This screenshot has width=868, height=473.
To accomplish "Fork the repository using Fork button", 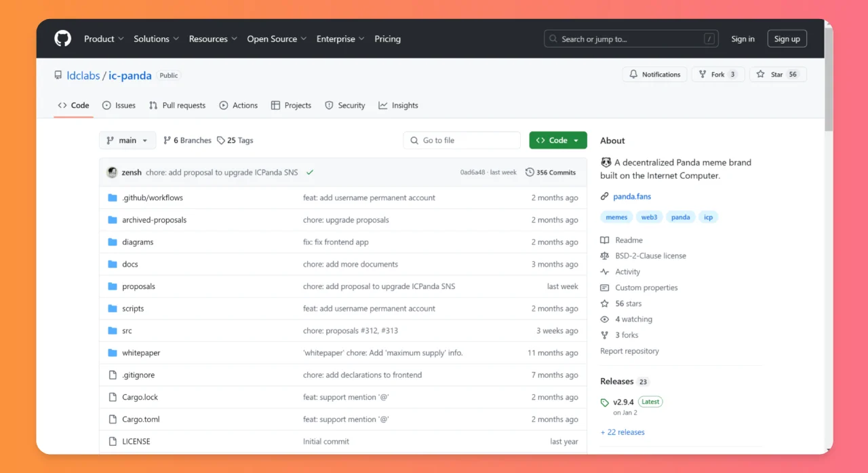I will (x=717, y=75).
